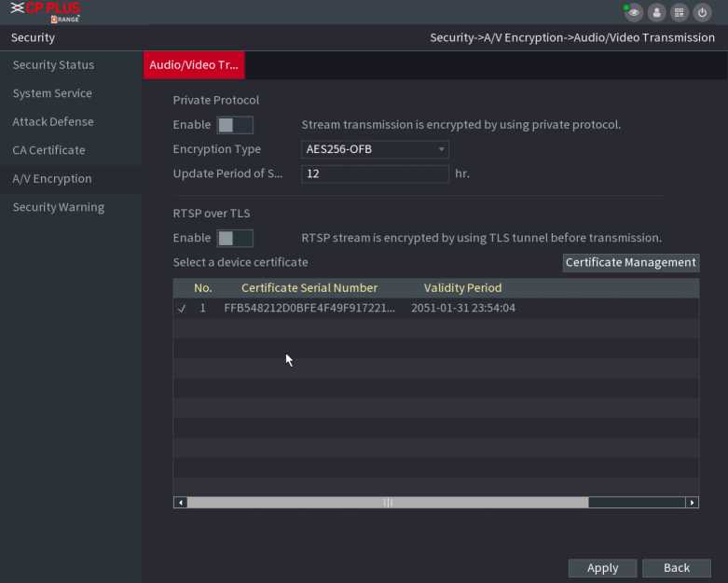
Task: Click the horizontal scrollbar thumb of certificate table
Action: (388, 503)
